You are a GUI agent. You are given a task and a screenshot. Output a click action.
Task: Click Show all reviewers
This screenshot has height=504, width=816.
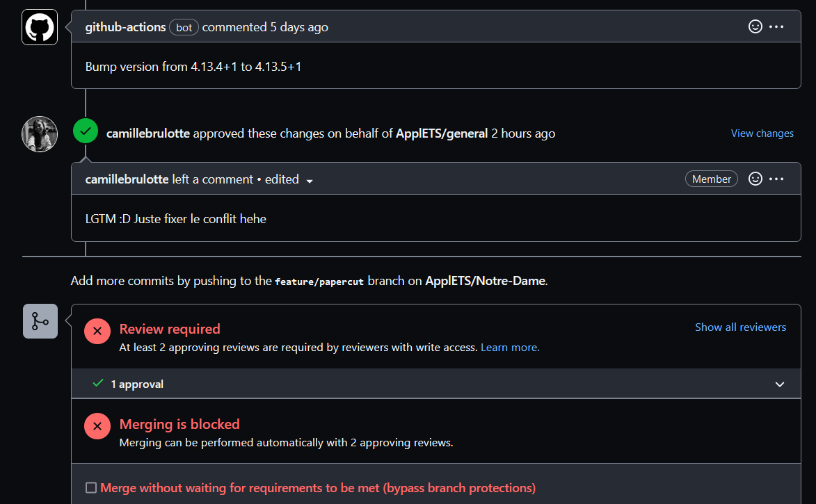[740, 327]
